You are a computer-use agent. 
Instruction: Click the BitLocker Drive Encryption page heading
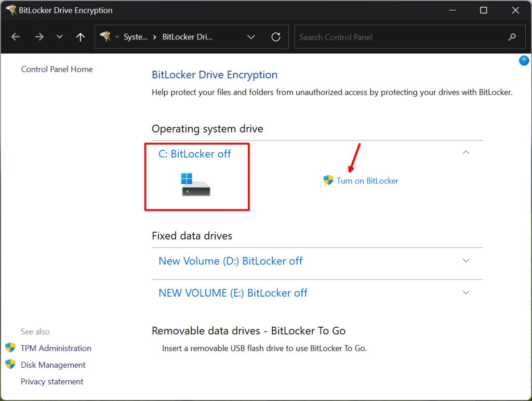(215, 75)
